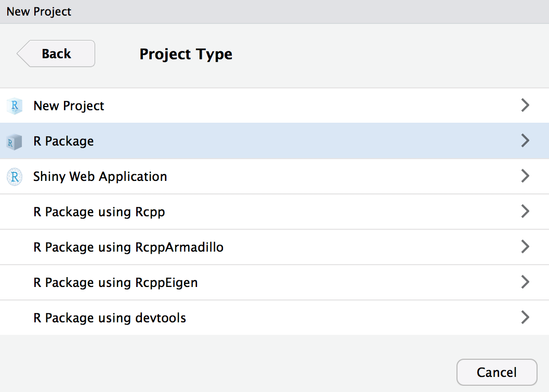Click the Project Type heading text
This screenshot has width=549, height=392.
click(186, 54)
